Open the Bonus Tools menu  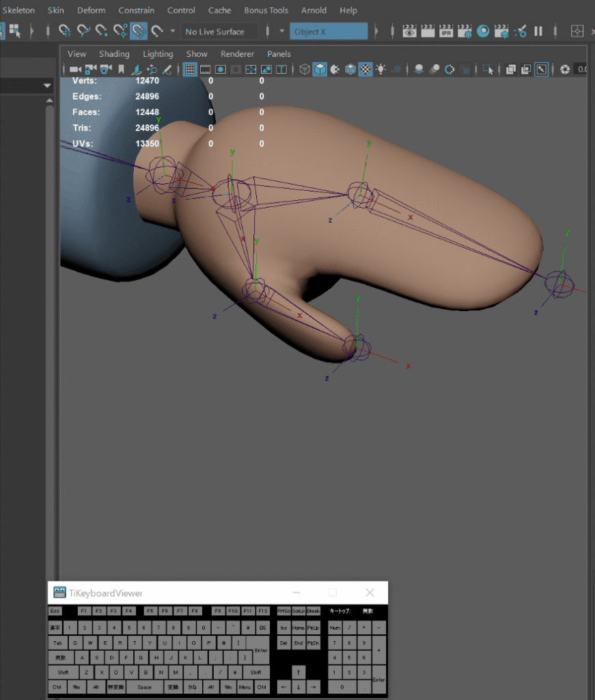[x=266, y=10]
